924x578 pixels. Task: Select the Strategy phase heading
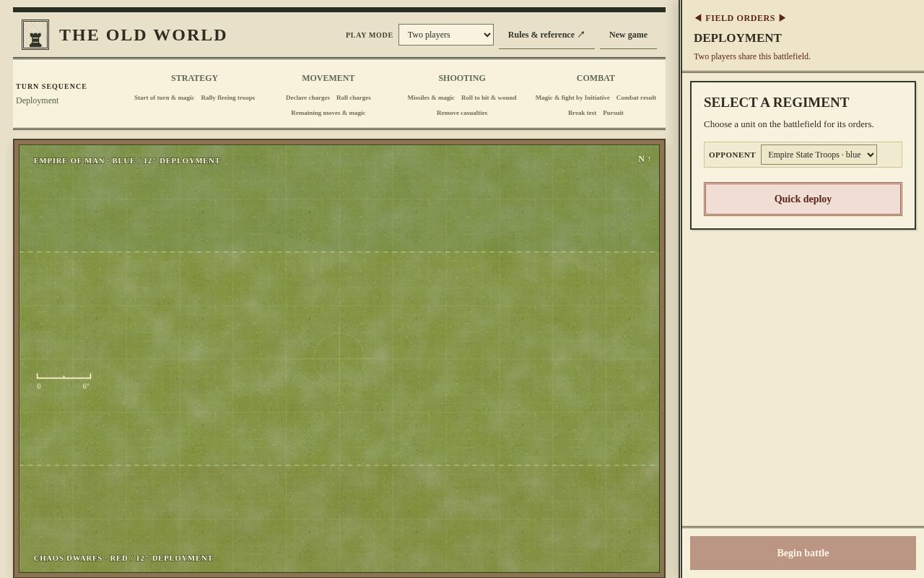pyautogui.click(x=194, y=78)
